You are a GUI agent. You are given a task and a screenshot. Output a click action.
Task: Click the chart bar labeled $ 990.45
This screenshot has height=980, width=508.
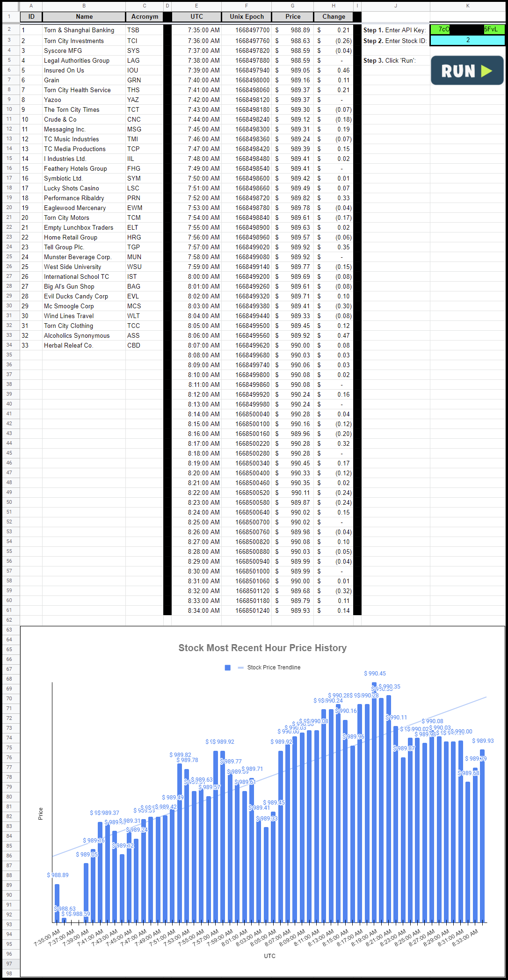374,802
